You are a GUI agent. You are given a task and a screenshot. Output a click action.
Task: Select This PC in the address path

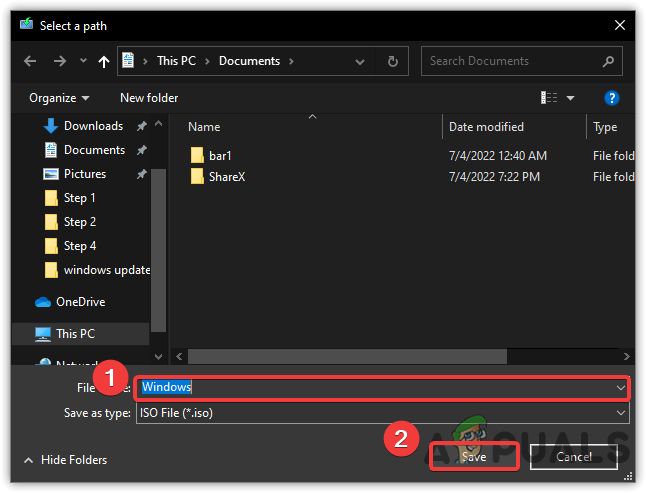176,61
